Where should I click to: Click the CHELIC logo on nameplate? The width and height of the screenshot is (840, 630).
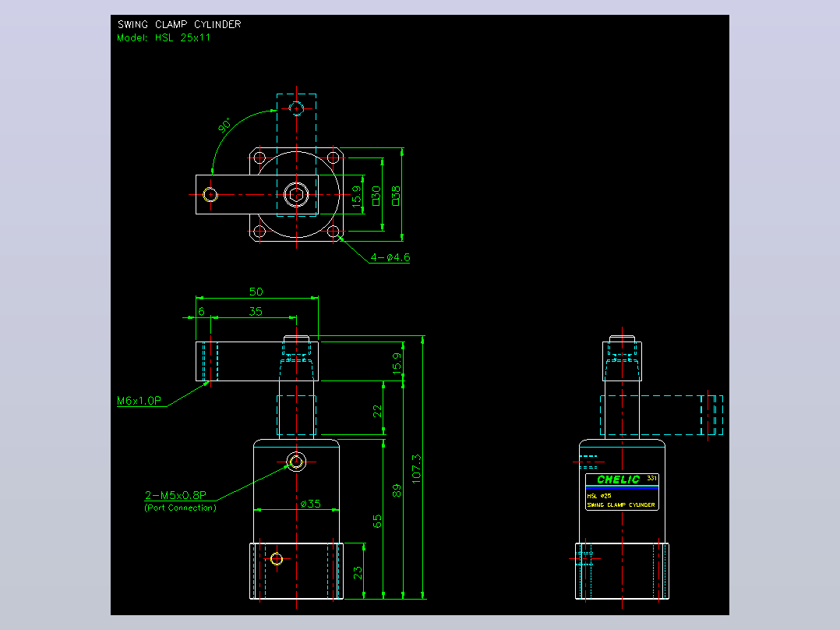pos(618,480)
